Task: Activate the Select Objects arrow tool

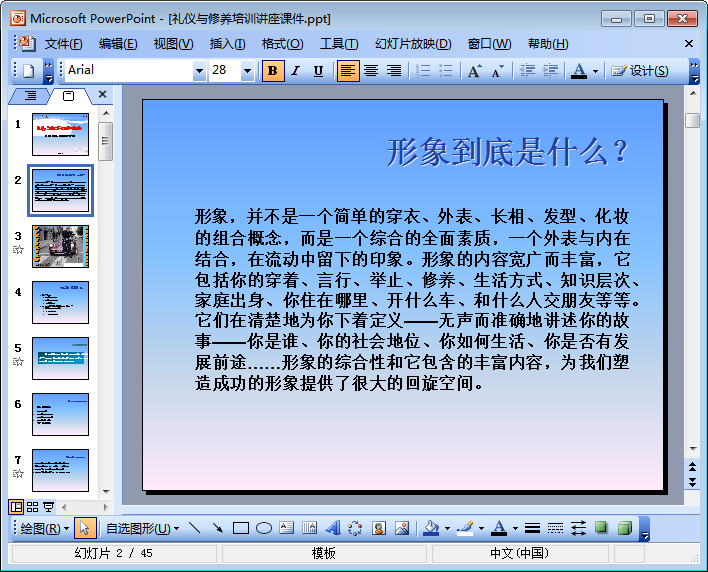Action: (84, 528)
